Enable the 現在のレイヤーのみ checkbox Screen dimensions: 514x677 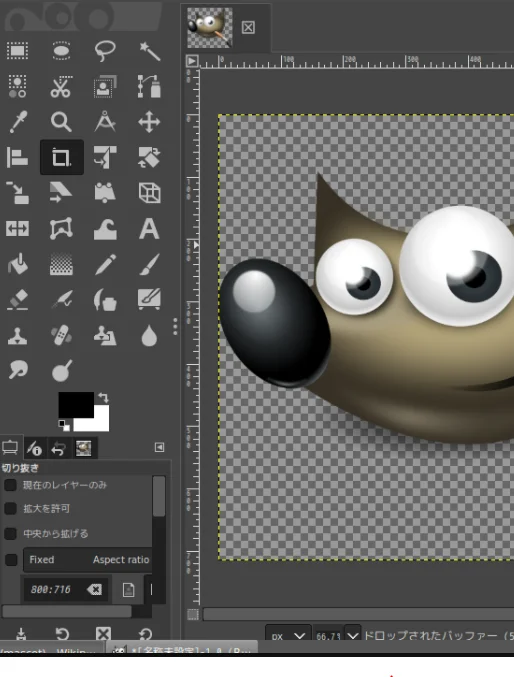[x=10, y=485]
